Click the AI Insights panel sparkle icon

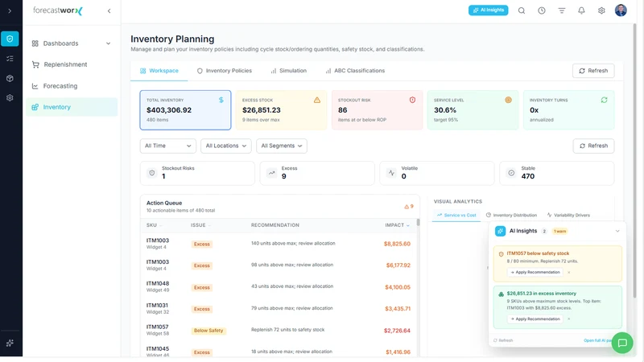(500, 231)
